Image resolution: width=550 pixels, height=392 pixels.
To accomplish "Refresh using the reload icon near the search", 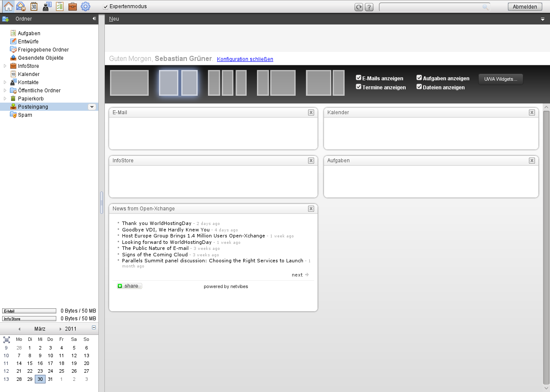I will pyautogui.click(x=359, y=6).
